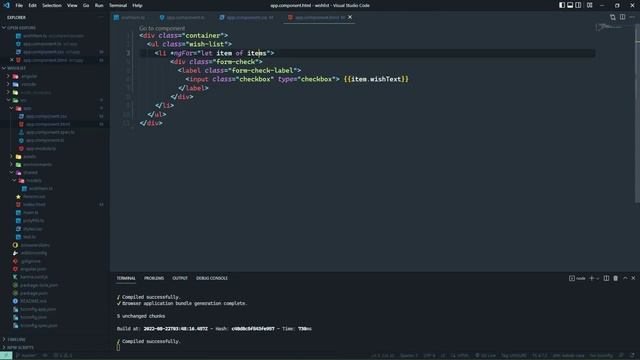
Task: Open package-lock.json file
Action: click(39, 285)
